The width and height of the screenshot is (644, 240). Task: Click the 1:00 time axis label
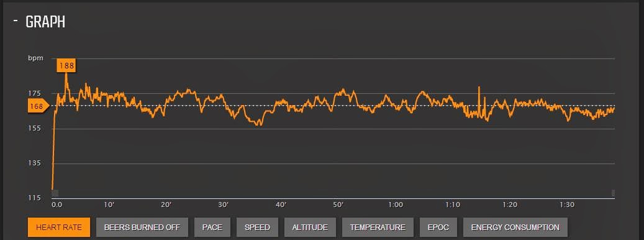coord(396,205)
